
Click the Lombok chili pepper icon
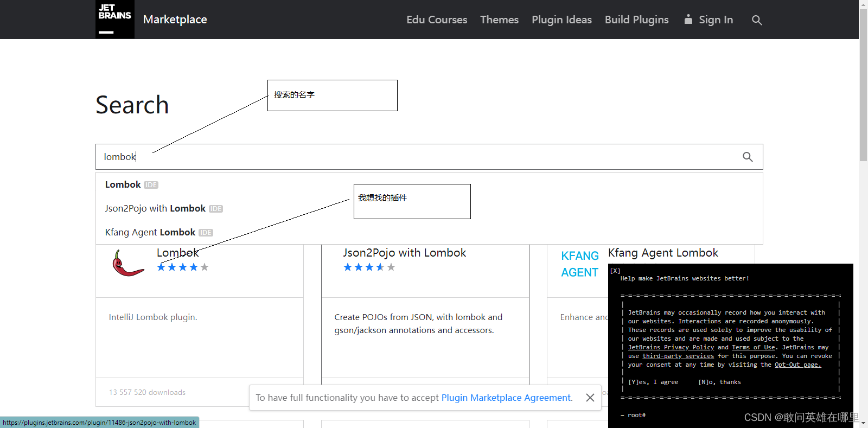click(128, 263)
